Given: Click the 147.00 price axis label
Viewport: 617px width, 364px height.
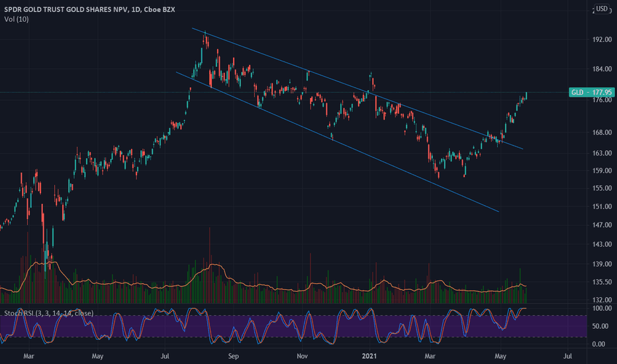Looking at the screenshot, I should tap(602, 225).
